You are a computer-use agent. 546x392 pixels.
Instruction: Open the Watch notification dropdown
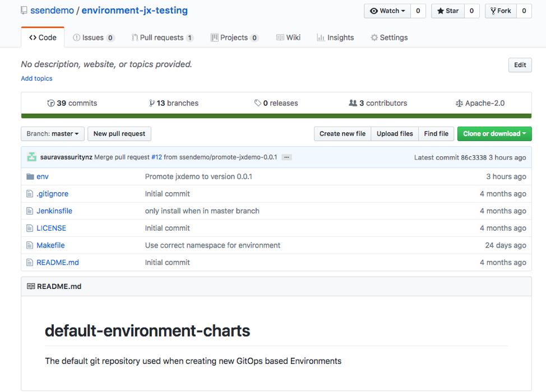pos(387,11)
